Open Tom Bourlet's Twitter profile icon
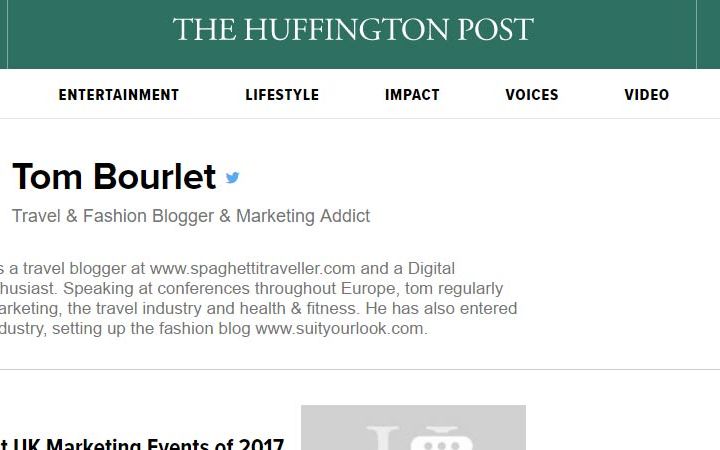720x450 pixels. point(233,177)
